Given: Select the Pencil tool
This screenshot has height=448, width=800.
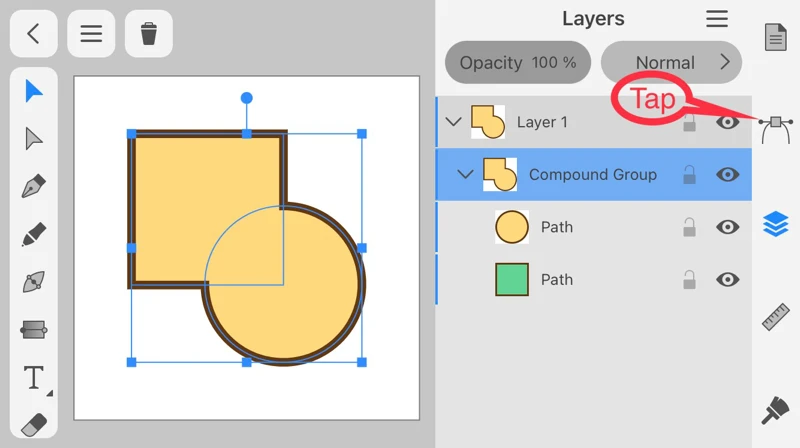Looking at the screenshot, I should click(x=34, y=234).
